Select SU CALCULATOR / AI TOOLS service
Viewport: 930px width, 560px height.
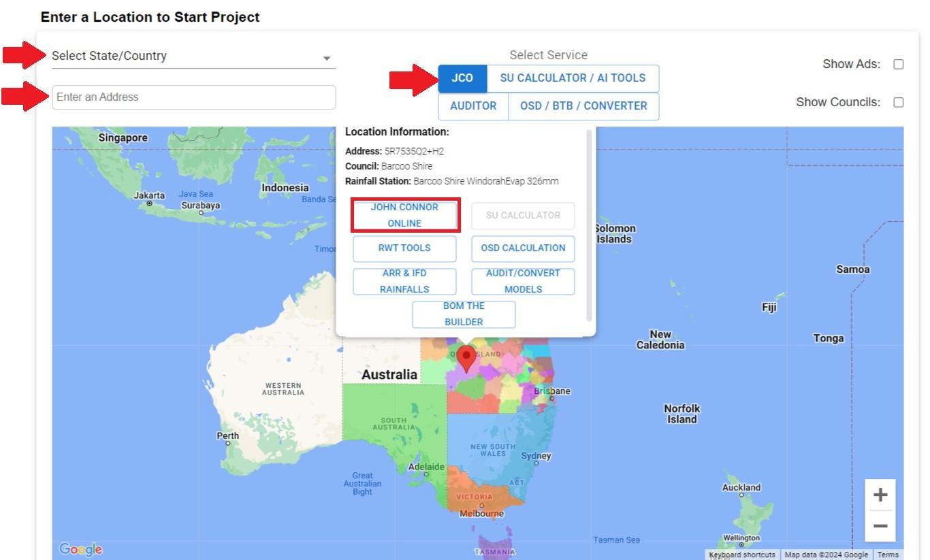tap(573, 78)
